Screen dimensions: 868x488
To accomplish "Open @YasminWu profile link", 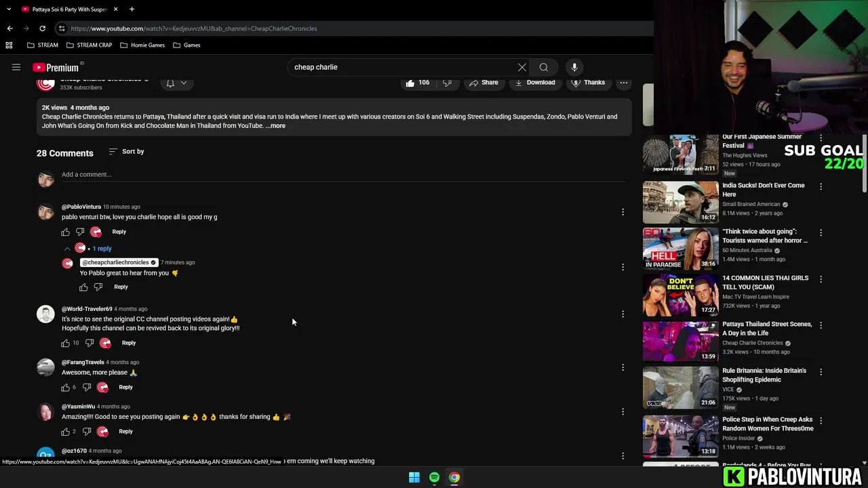I will [78, 407].
